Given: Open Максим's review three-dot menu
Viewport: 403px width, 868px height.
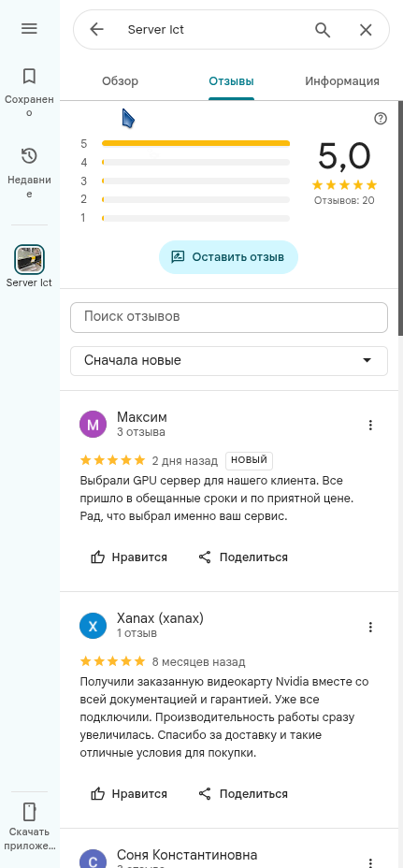Looking at the screenshot, I should [x=370, y=426].
